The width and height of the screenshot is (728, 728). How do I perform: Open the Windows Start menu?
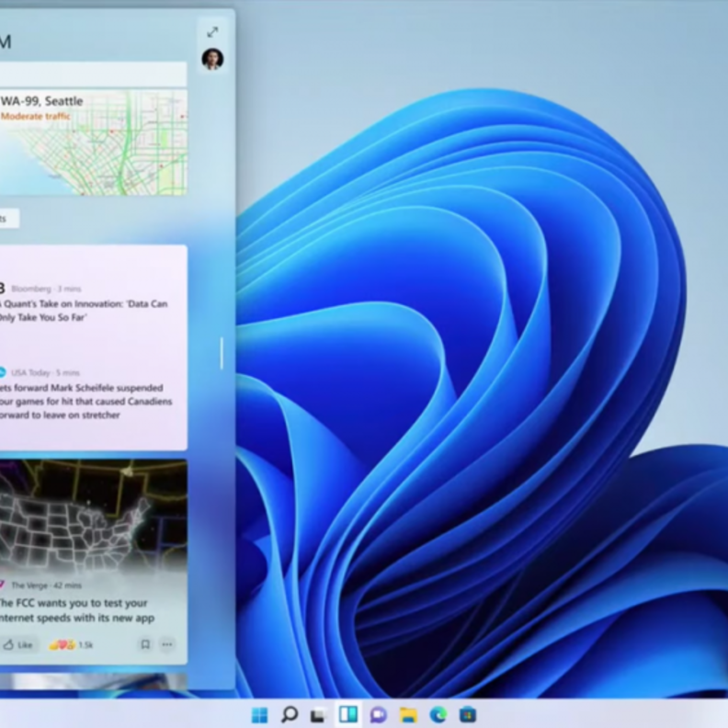[260, 714]
